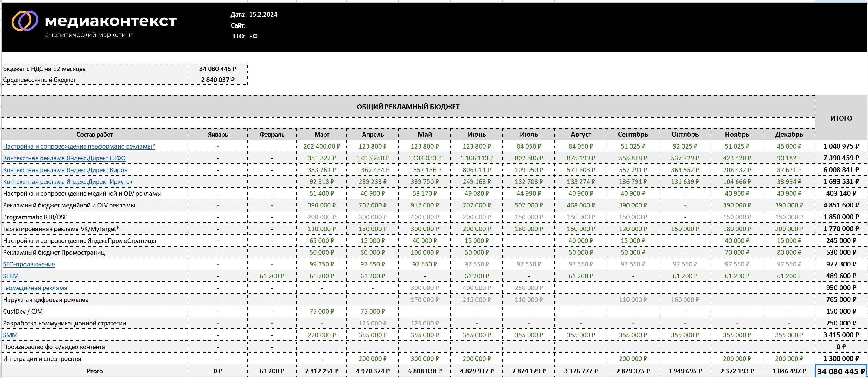This screenshot has height=379, width=868.
Task: Click the Среднемесячный бюджет value 2 840 037 ₽
Action: click(217, 80)
